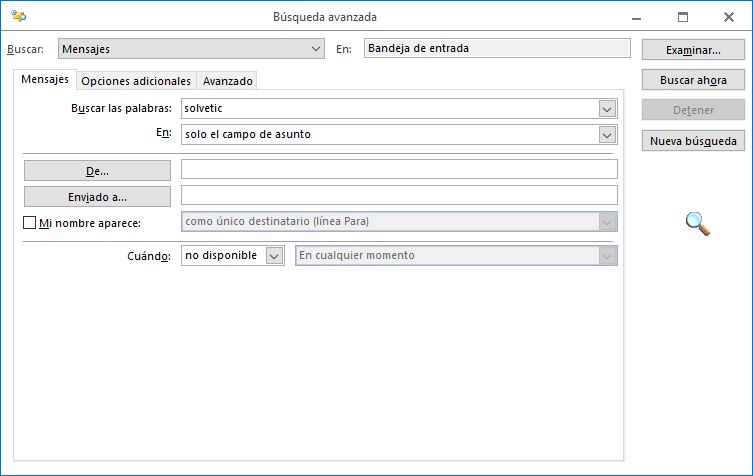
Task: Open the 'Cuándo' no disponible dropdown
Action: click(275, 256)
